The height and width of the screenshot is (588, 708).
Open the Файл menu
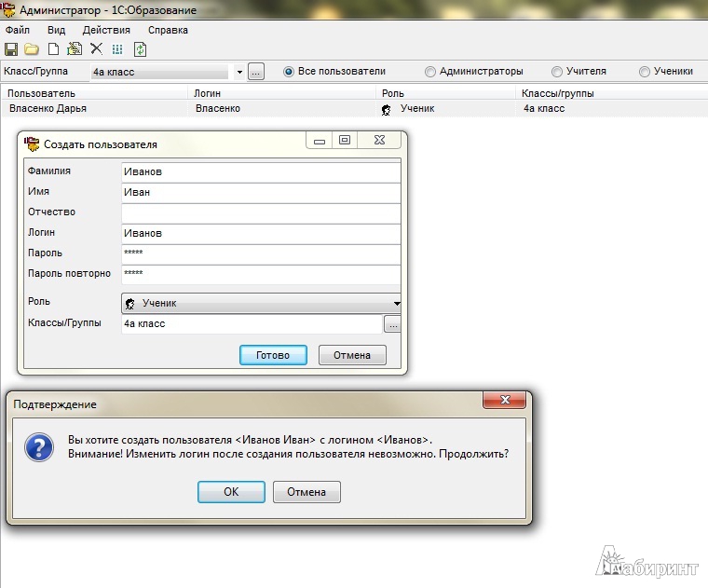click(x=17, y=30)
